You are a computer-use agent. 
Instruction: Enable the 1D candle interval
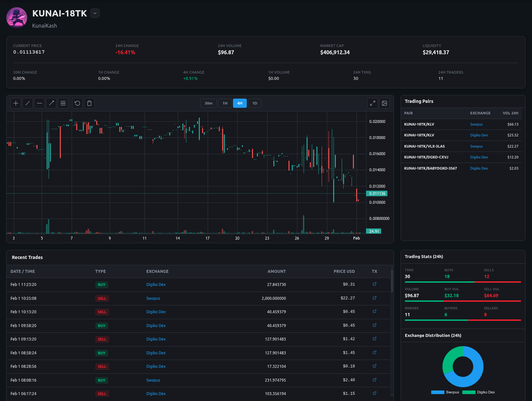point(255,103)
